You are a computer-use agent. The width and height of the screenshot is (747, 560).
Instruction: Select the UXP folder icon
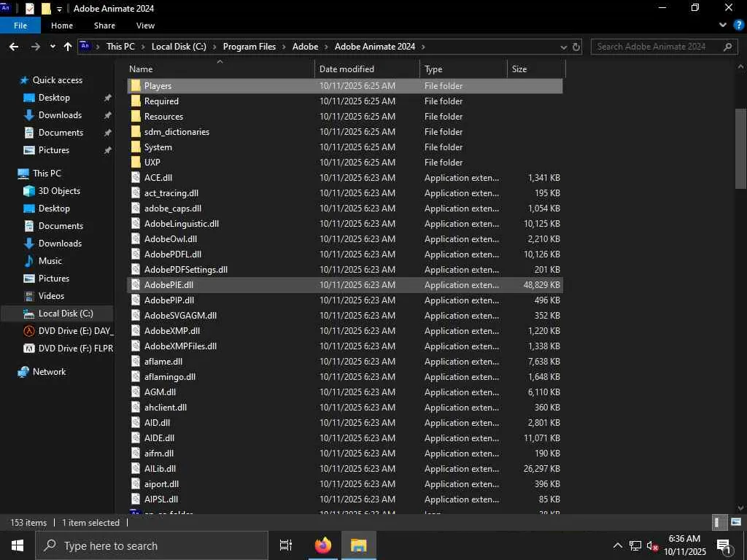pos(136,163)
